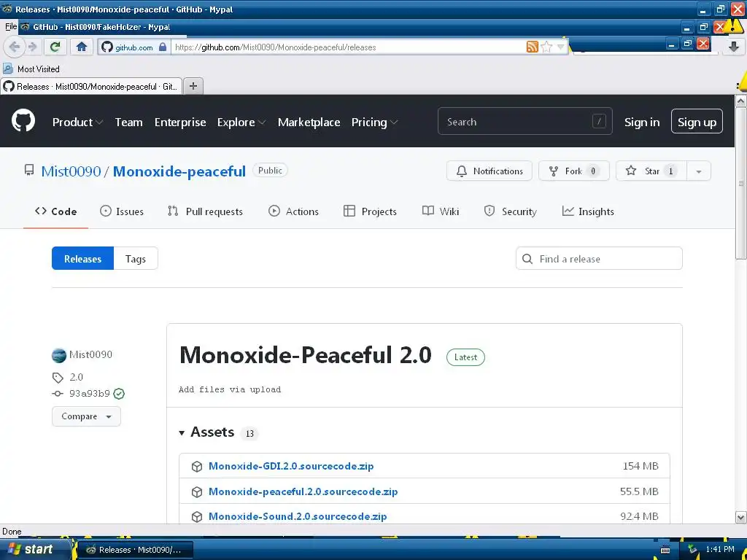Download Monoxide-peaceful.2.0.sourcecode.zip
747x560 pixels.
coord(303,491)
